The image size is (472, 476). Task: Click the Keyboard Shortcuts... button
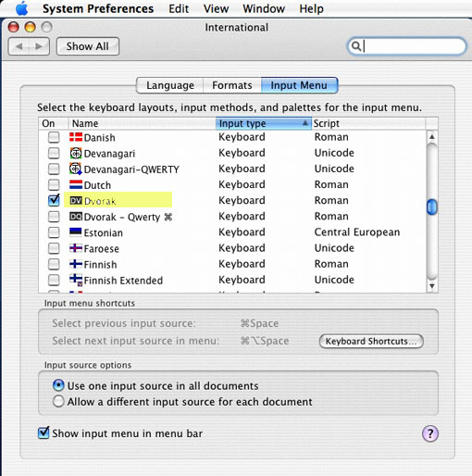coord(371,341)
